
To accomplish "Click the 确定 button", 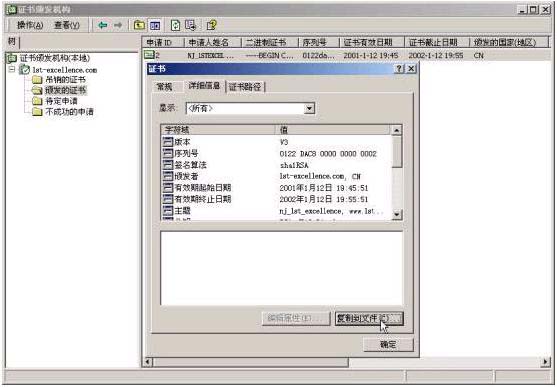I will (388, 344).
